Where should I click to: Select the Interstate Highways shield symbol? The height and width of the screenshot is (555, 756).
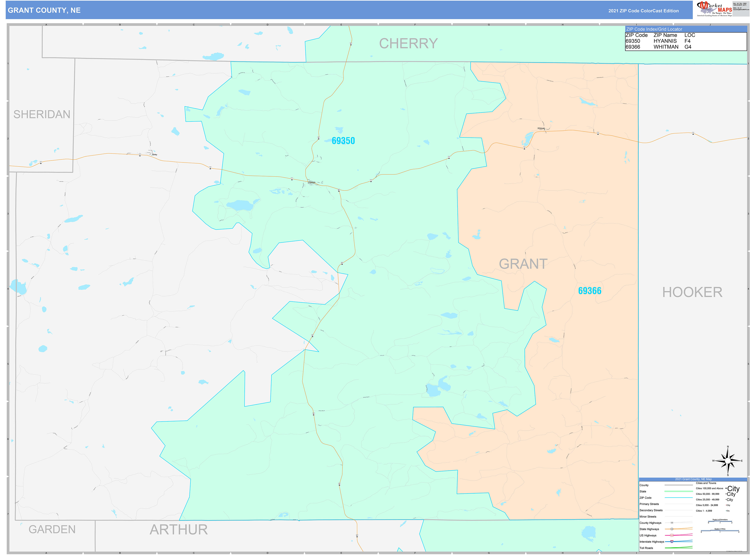pos(672,542)
